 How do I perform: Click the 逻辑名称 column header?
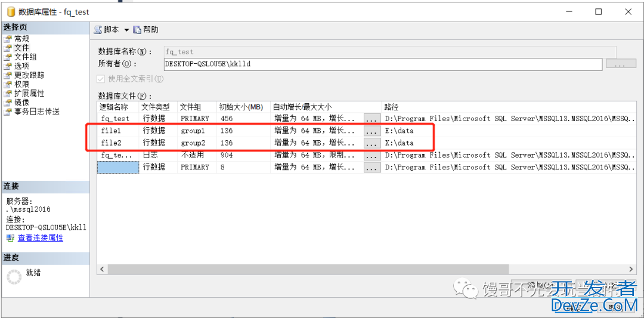pos(118,107)
